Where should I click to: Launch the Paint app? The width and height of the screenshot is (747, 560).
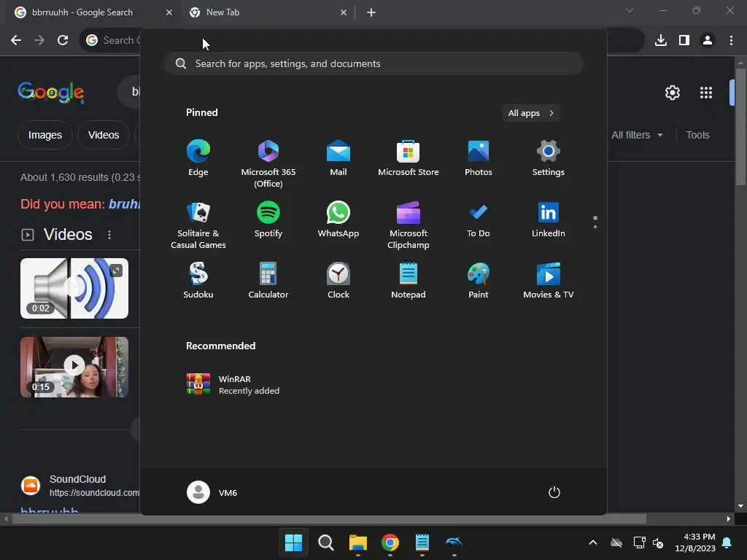[x=479, y=281]
